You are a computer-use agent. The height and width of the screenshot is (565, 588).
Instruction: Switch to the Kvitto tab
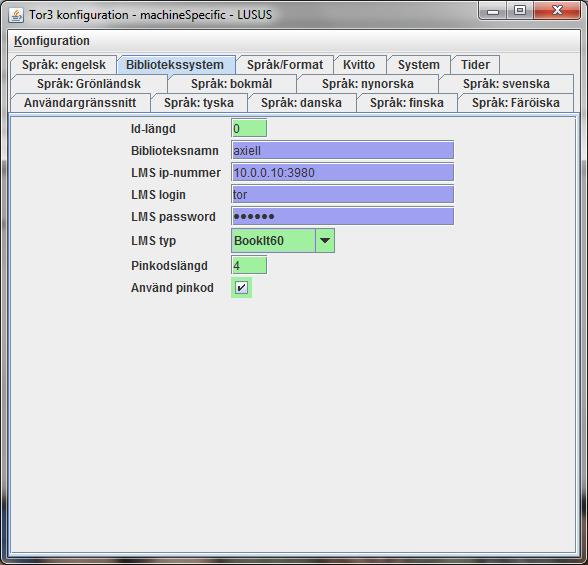pyautogui.click(x=359, y=64)
